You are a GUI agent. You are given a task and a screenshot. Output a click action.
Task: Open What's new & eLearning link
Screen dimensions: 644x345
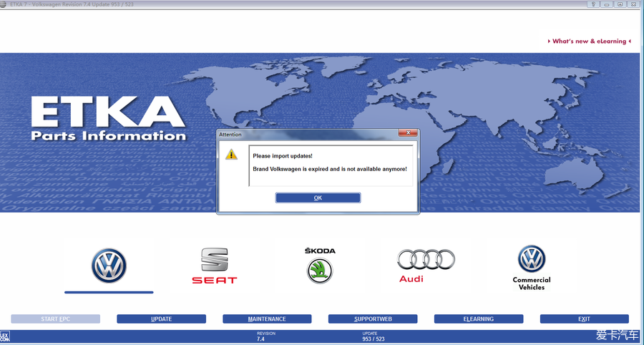(x=590, y=41)
